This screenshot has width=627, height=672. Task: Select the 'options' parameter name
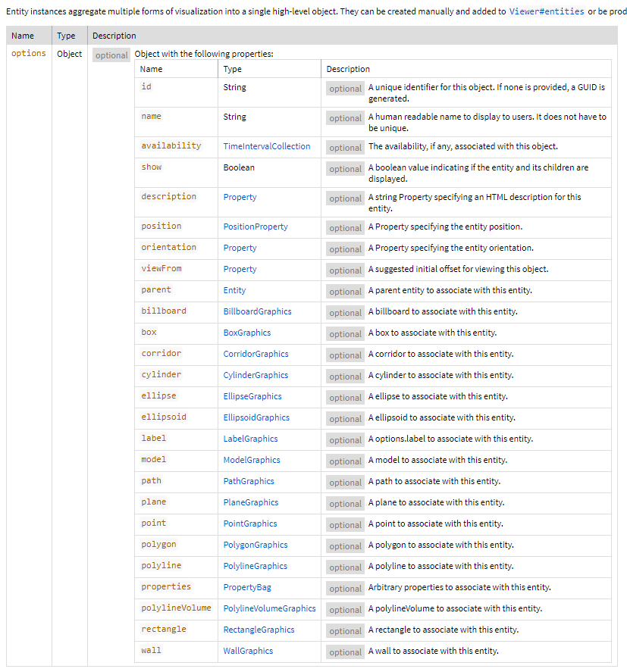28,53
